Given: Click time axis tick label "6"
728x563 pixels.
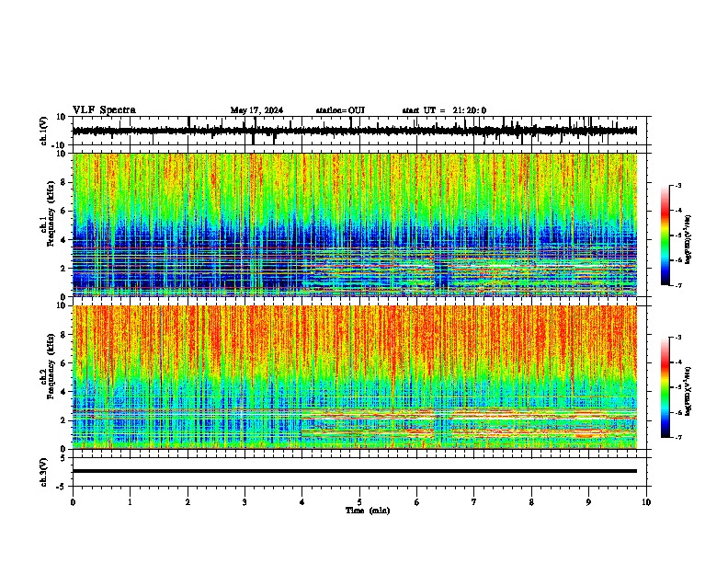Looking at the screenshot, I should [417, 502].
